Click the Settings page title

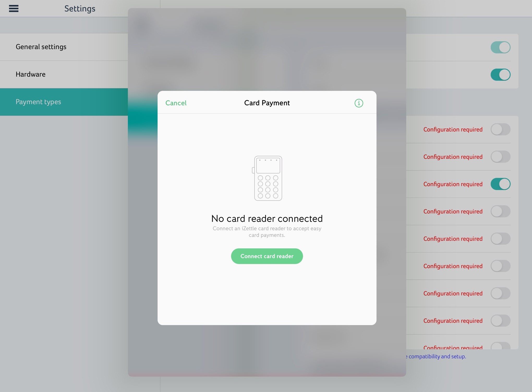coord(80,9)
